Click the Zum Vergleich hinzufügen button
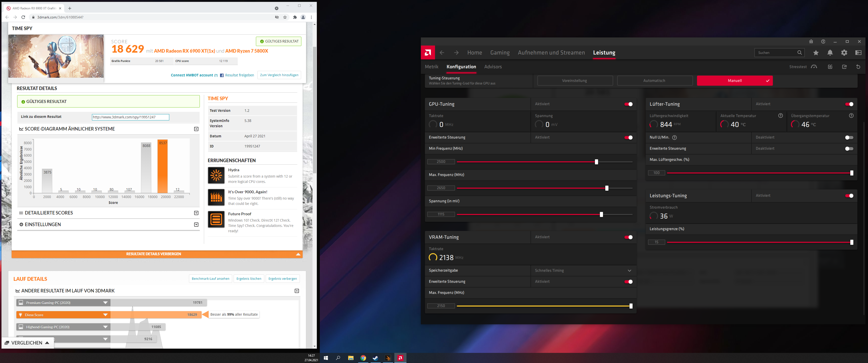This screenshot has width=868, height=363. tap(279, 75)
